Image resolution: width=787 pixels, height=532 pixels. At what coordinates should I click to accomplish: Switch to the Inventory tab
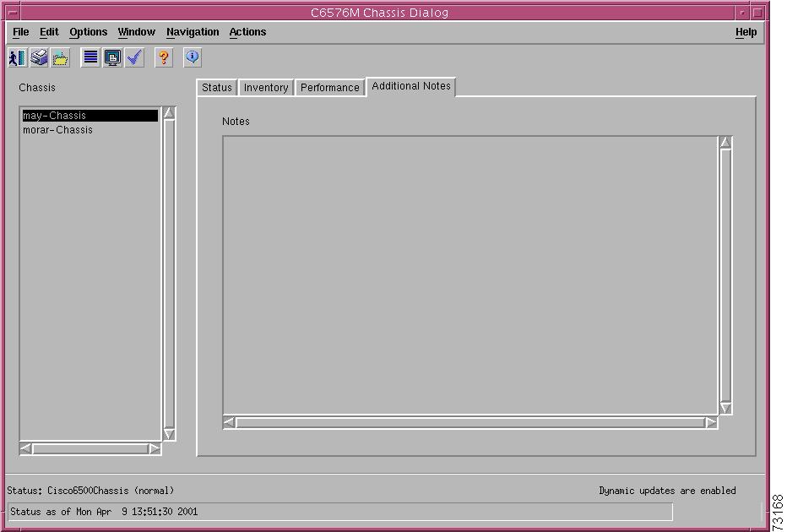coord(266,87)
